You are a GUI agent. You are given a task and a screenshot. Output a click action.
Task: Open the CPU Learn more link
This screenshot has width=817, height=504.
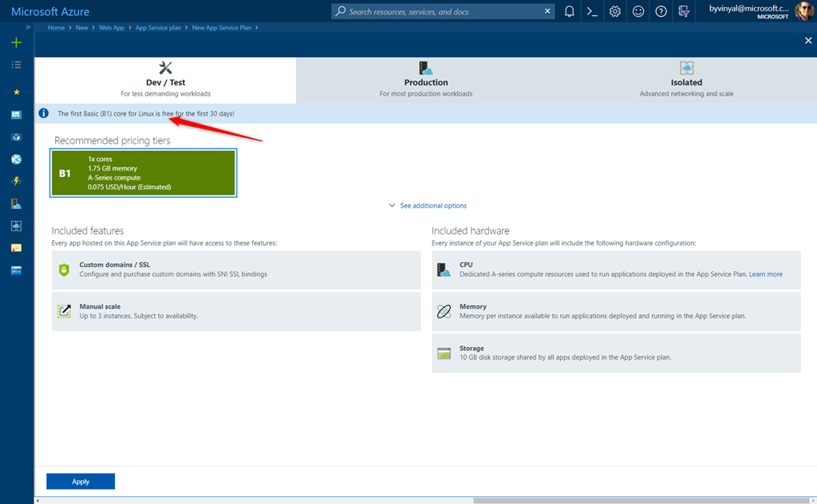pos(765,274)
